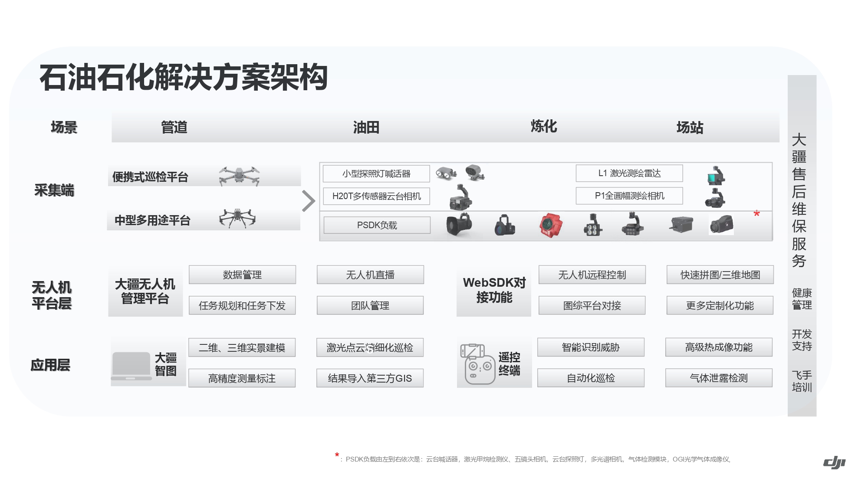Click the L1 lidar payload image
868x488 pixels.
click(x=716, y=175)
